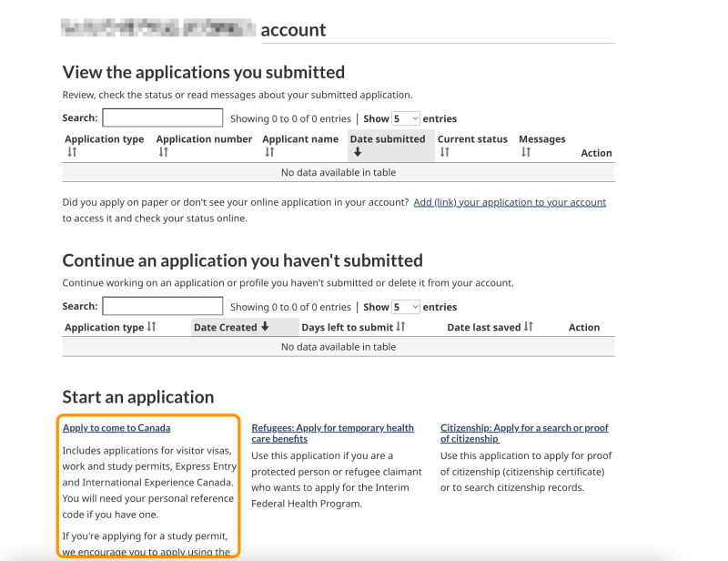Click the Date last saved sort icon

(529, 327)
